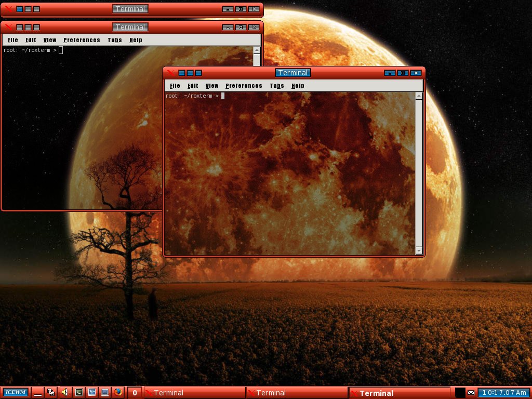532x399 pixels.
Task: Minimize the rolled-up Terminal at top
Action: pyautogui.click(x=228, y=9)
